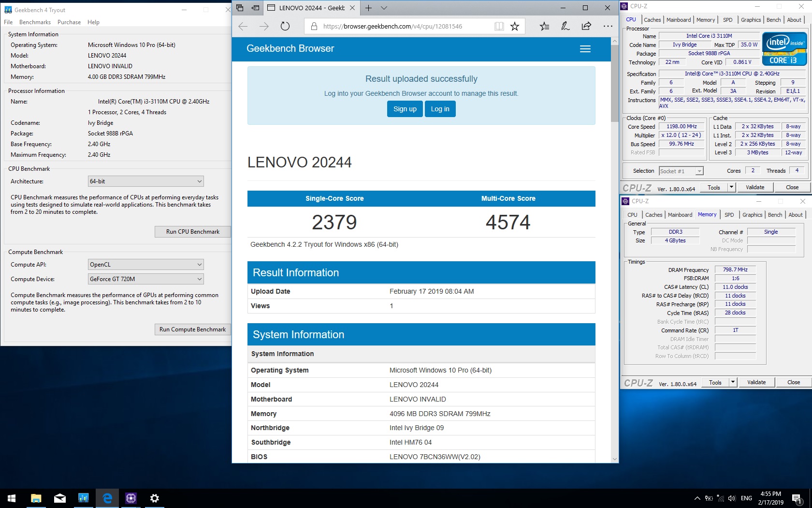Click ENG input language indicator

(746, 498)
